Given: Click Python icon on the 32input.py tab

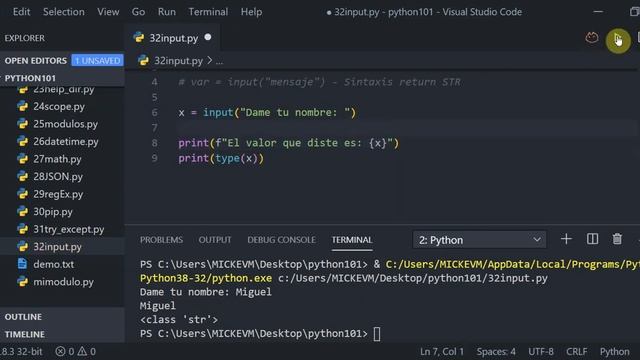Looking at the screenshot, I should (x=139, y=38).
